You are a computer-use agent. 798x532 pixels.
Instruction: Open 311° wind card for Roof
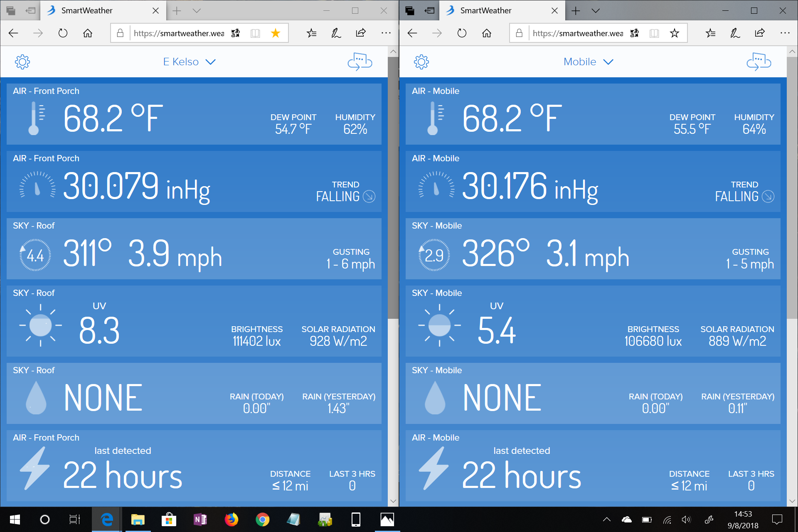click(194, 249)
